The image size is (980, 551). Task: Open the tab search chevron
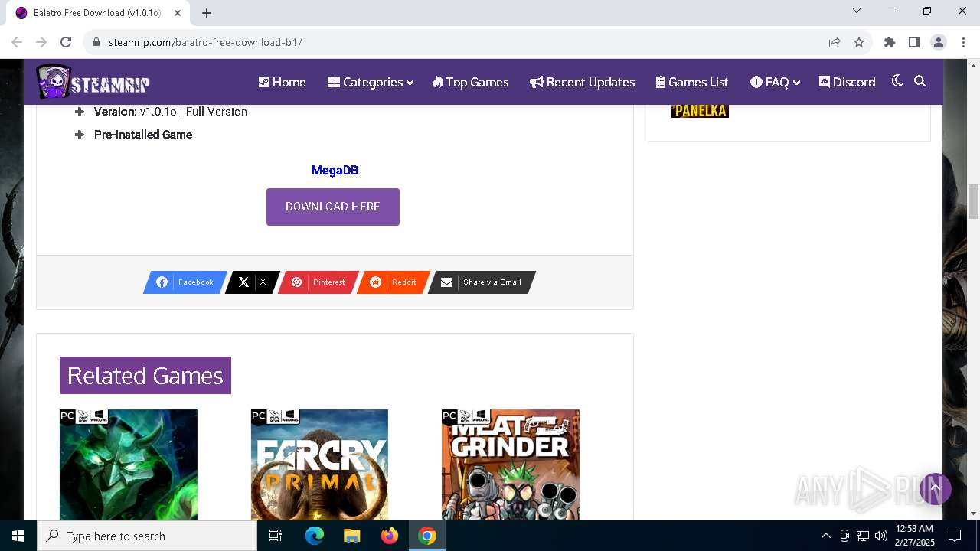pyautogui.click(x=857, y=11)
